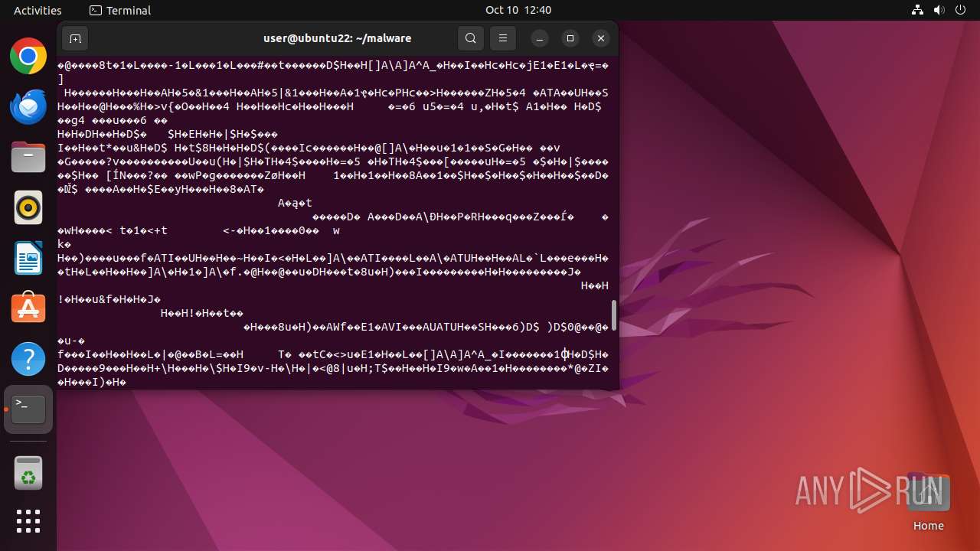Open the Files manager from the dock

[x=28, y=157]
